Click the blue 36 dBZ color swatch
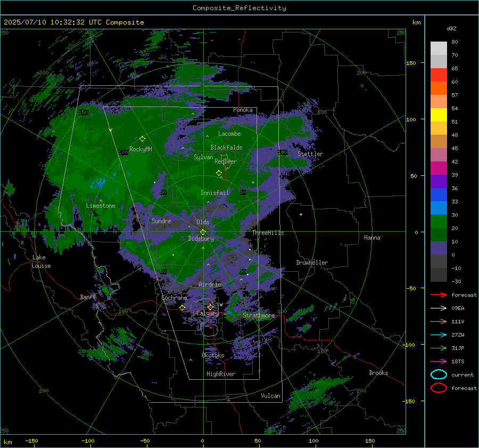This screenshot has height=448, width=479. (439, 194)
